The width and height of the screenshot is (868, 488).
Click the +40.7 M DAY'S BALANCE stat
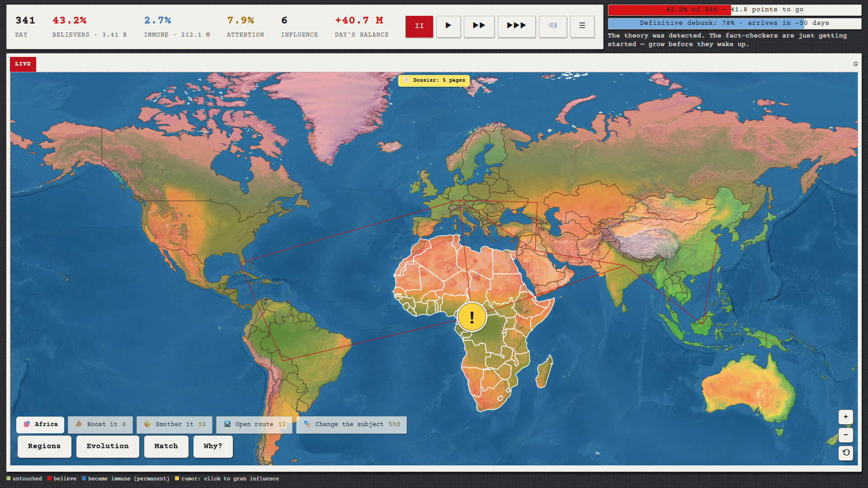tap(362, 27)
